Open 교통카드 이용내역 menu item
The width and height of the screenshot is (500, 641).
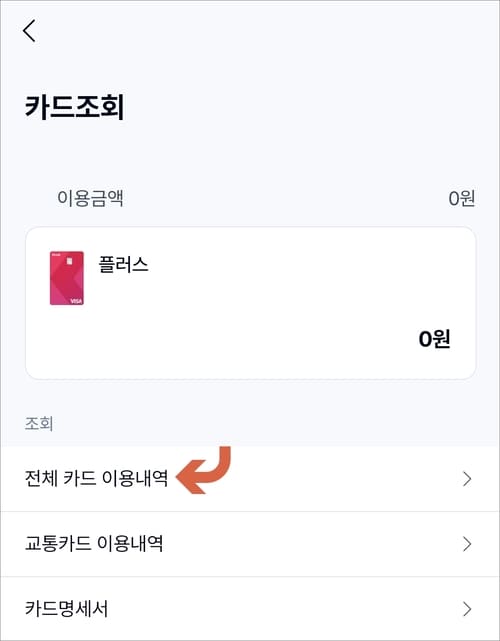(250, 544)
